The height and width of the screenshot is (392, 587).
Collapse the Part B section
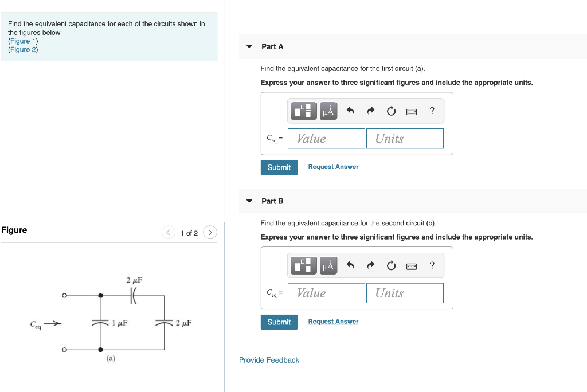[248, 201]
